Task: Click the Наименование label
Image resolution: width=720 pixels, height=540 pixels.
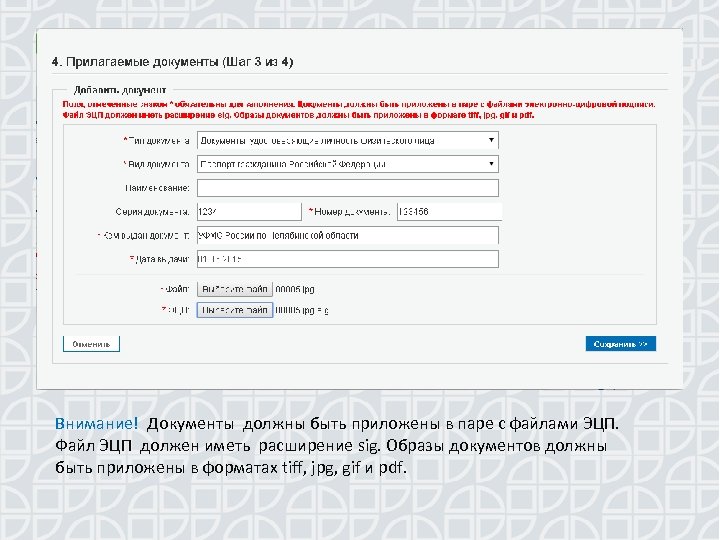Action: pos(157,188)
